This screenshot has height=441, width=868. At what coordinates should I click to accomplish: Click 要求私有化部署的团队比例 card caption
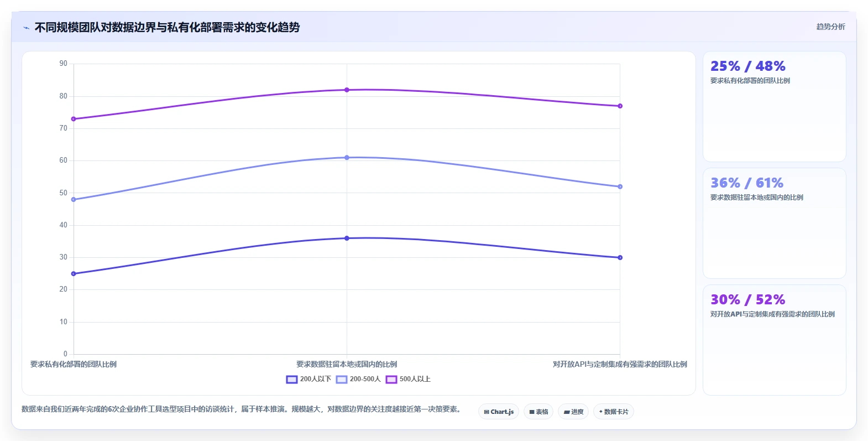pos(750,81)
